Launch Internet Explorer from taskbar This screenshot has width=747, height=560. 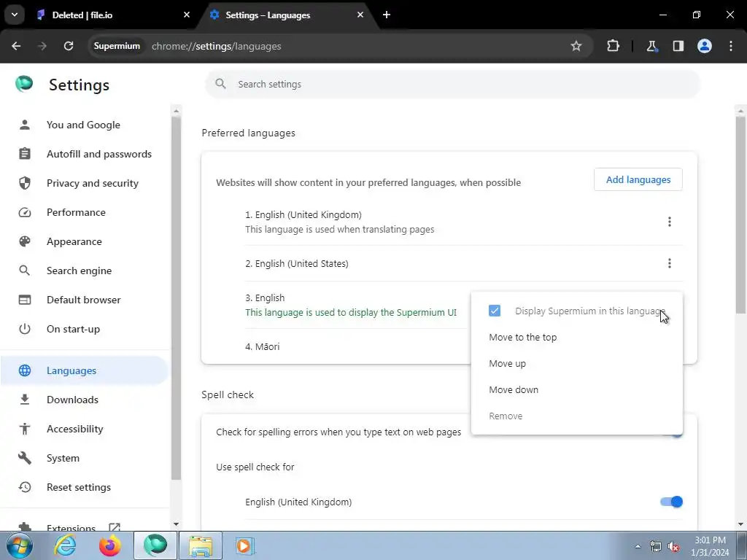[65, 545]
